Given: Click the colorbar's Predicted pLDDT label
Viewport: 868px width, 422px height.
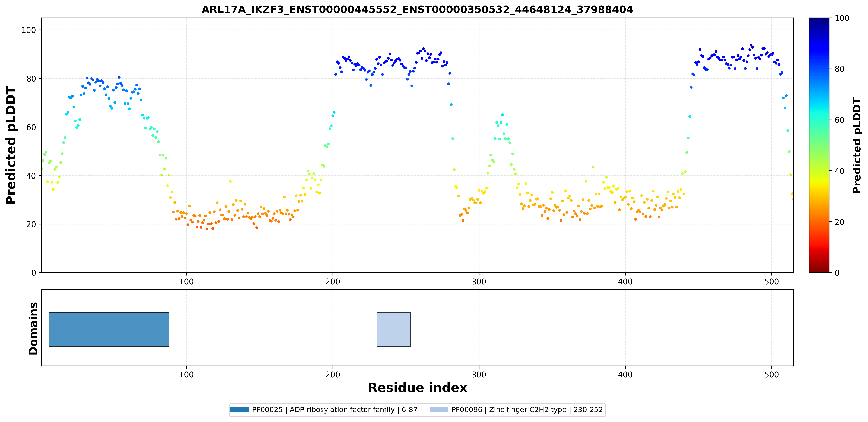Looking at the screenshot, I should pyautogui.click(x=857, y=145).
